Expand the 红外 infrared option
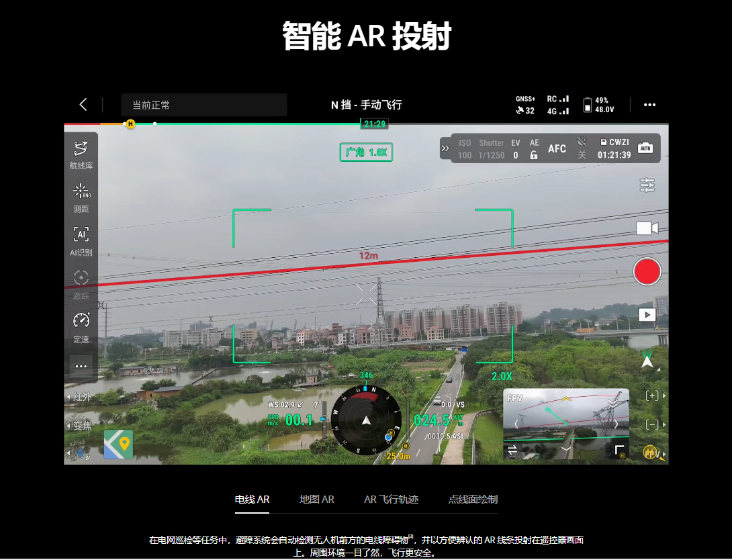The image size is (732, 560). (79, 397)
